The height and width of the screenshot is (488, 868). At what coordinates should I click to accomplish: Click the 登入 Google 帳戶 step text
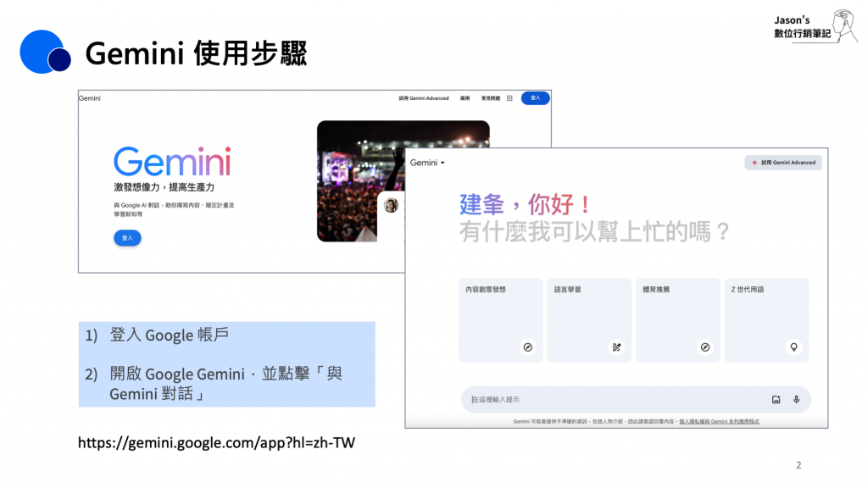pyautogui.click(x=169, y=335)
